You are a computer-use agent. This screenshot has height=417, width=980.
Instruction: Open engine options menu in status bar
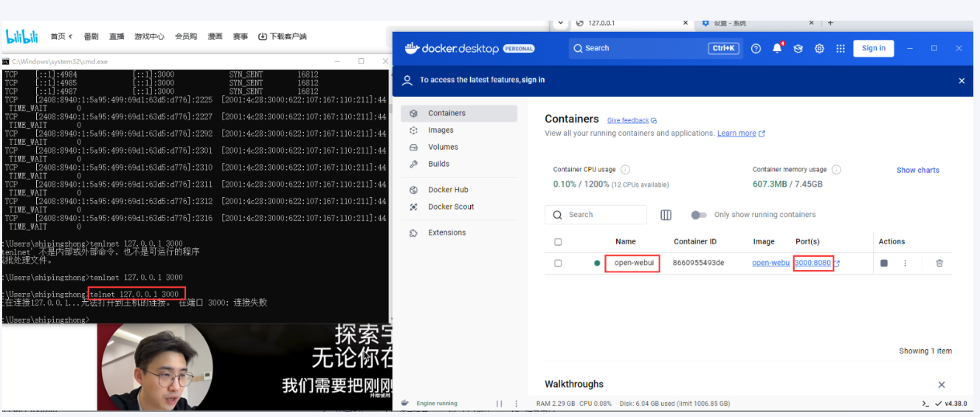tap(515, 404)
